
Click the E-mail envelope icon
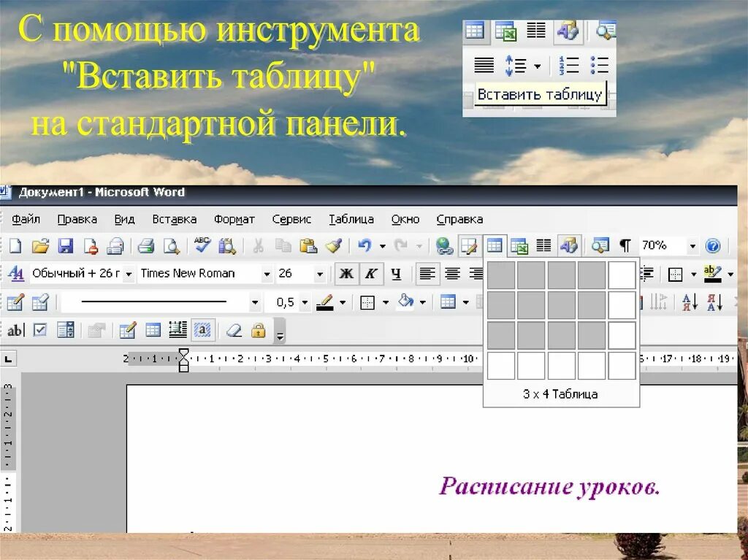(x=115, y=246)
